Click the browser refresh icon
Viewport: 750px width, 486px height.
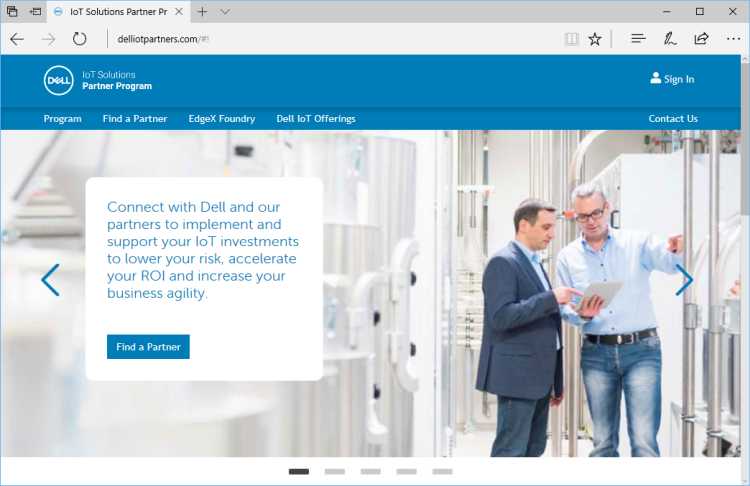80,39
